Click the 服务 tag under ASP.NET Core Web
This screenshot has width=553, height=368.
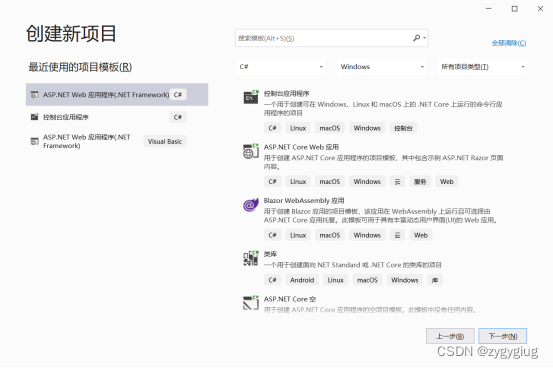420,182
